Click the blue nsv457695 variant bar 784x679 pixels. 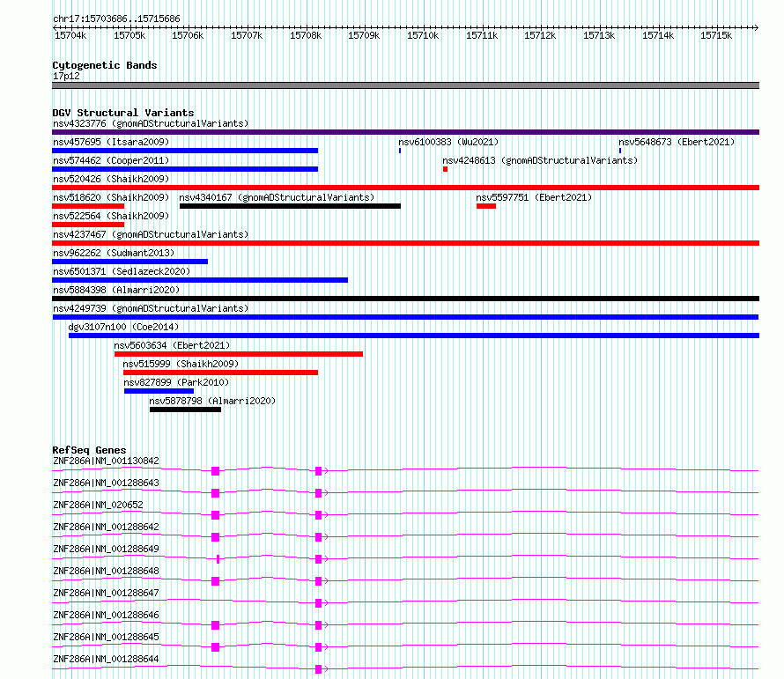[x=185, y=151]
